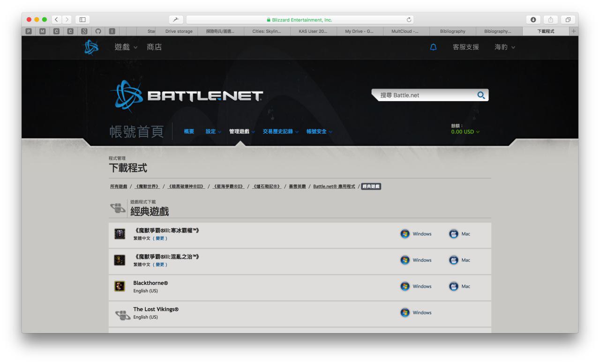Switch to the Drive storage tab
Image resolution: width=600 pixels, height=364 pixels.
pyautogui.click(x=179, y=31)
